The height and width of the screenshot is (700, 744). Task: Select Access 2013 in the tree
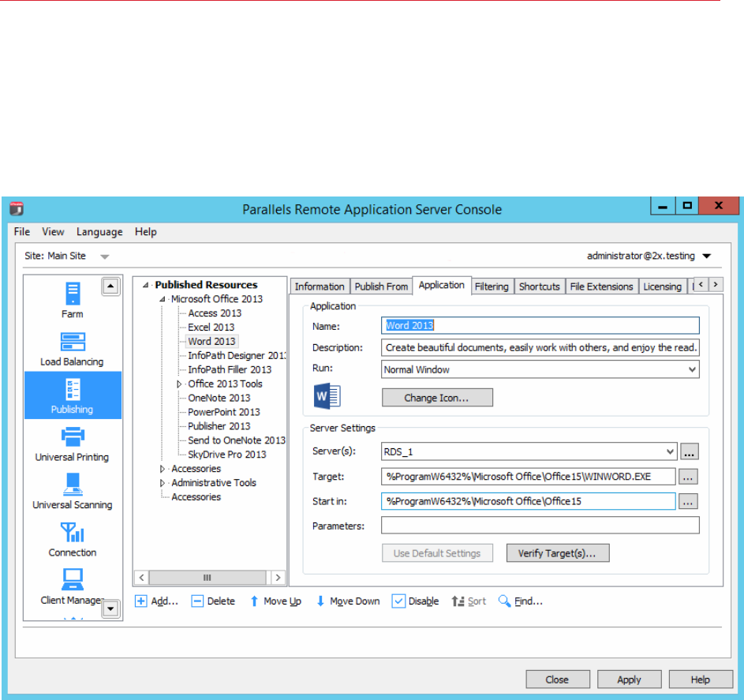click(215, 313)
